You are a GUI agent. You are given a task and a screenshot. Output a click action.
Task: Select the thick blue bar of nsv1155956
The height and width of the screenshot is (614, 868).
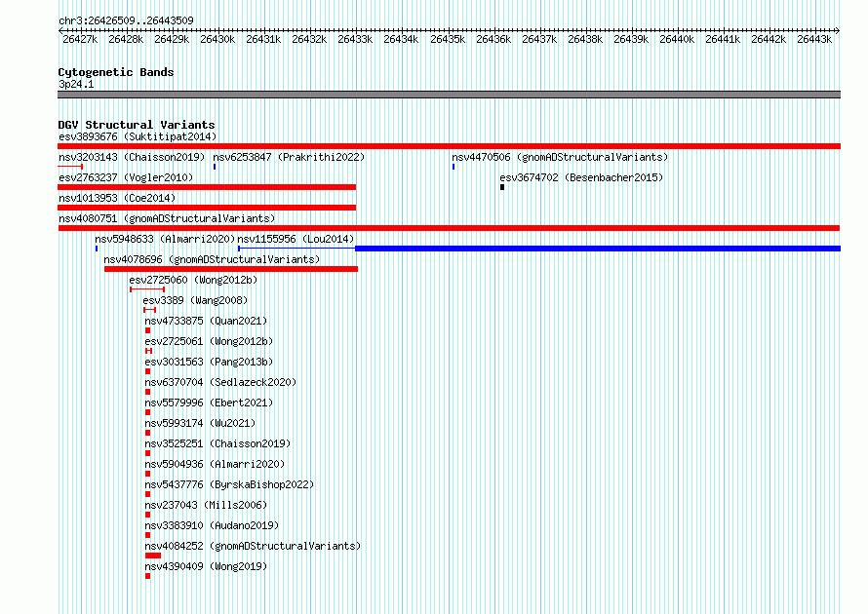pos(598,249)
